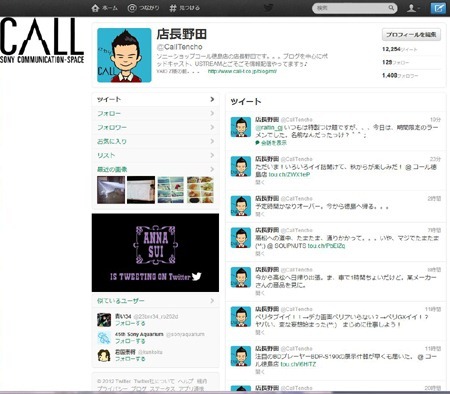Go to the ホーム home tab
This screenshot has width=450, height=394.
click(105, 8)
